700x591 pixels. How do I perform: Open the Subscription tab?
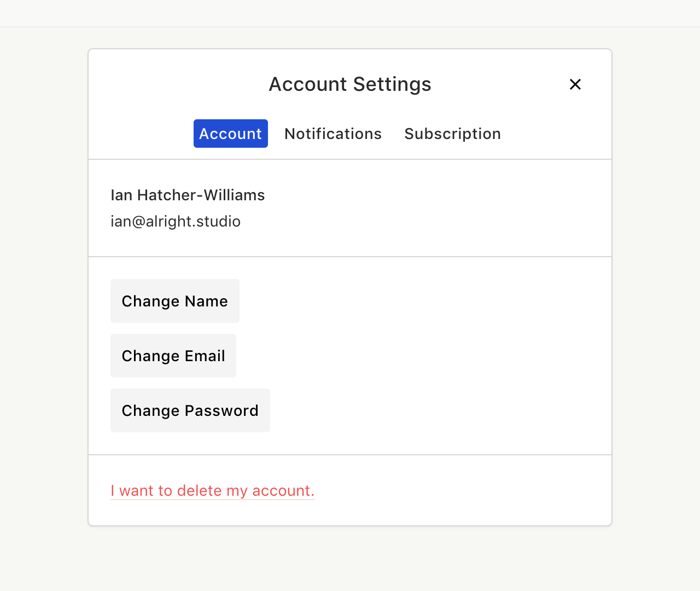(453, 134)
